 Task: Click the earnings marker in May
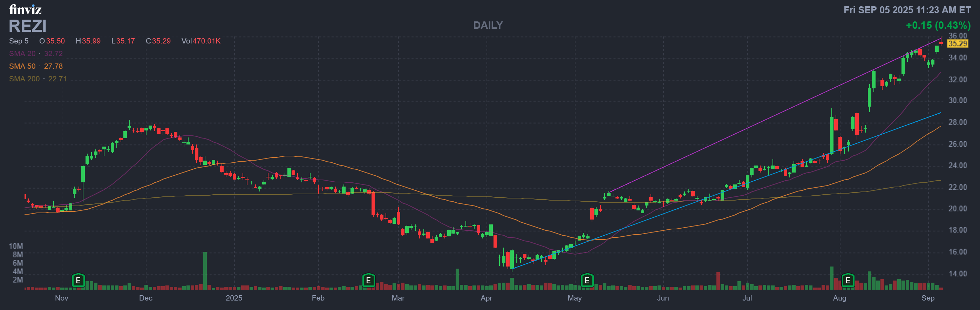[587, 281]
